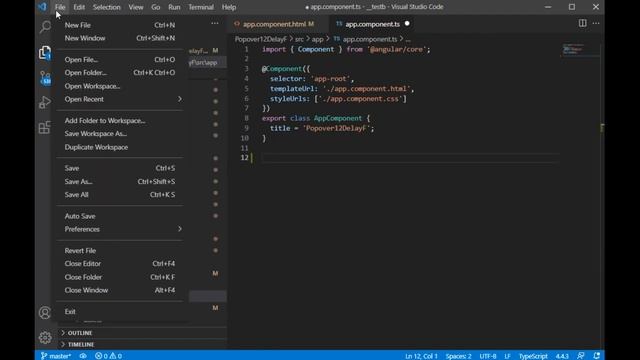The height and width of the screenshot is (360, 640).
Task: Open the Run menu
Action: [174, 7]
